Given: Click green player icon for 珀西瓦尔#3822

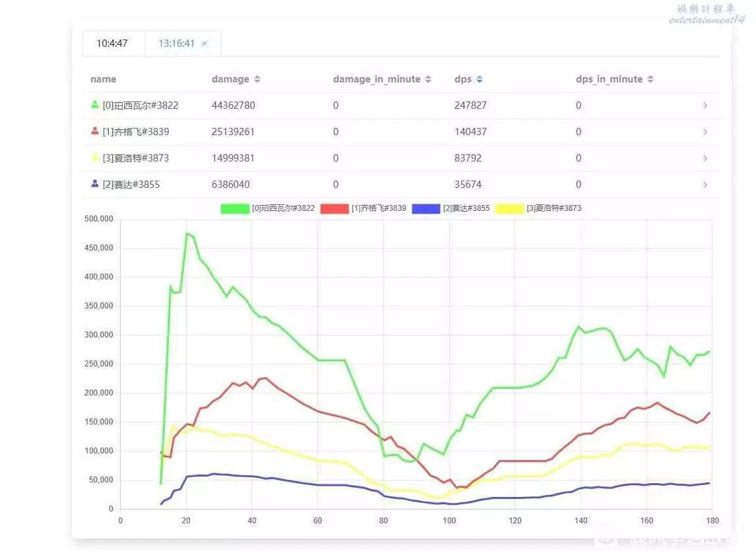Looking at the screenshot, I should tap(95, 105).
